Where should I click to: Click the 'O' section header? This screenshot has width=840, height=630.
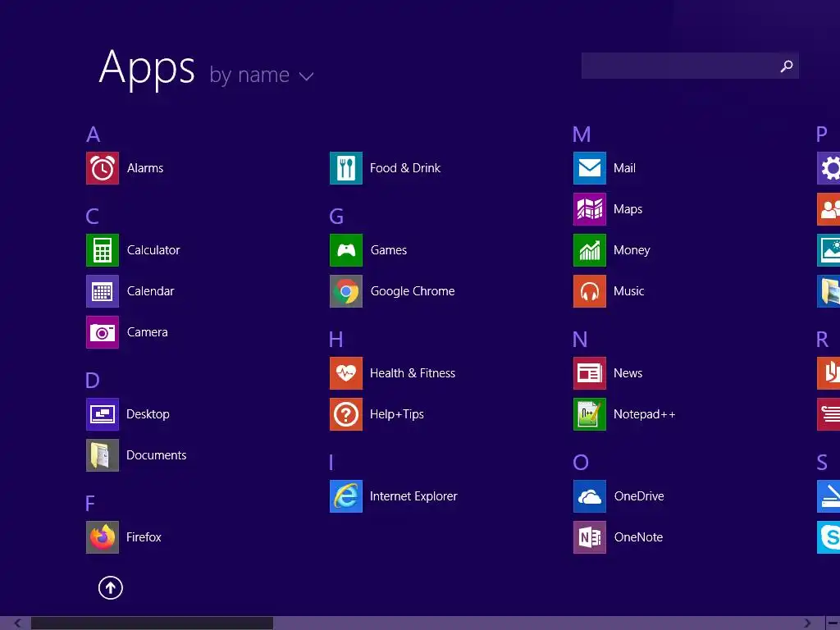[x=581, y=463]
